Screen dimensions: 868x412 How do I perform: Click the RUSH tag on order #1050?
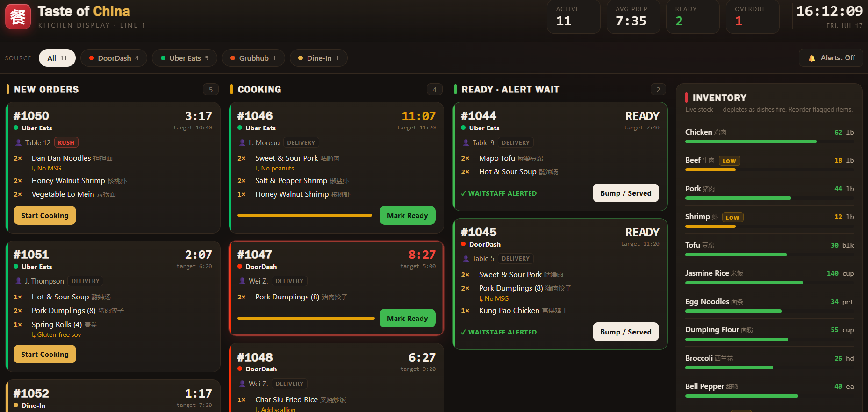pos(66,142)
